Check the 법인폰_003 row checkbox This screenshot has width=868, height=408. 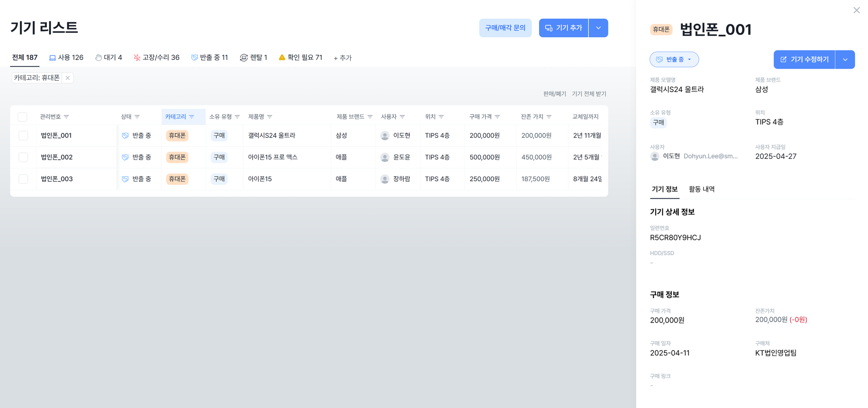pyautogui.click(x=23, y=179)
